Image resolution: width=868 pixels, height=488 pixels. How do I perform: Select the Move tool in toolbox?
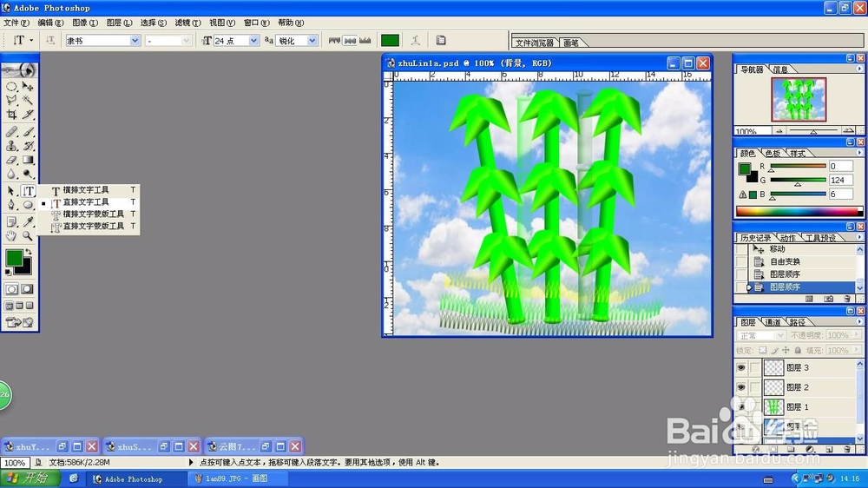(x=28, y=87)
